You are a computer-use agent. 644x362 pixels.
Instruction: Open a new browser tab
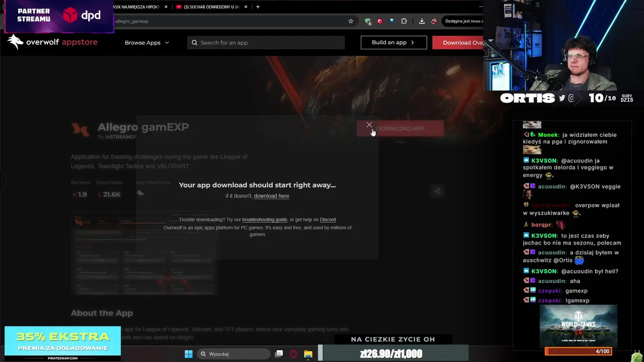(258, 7)
